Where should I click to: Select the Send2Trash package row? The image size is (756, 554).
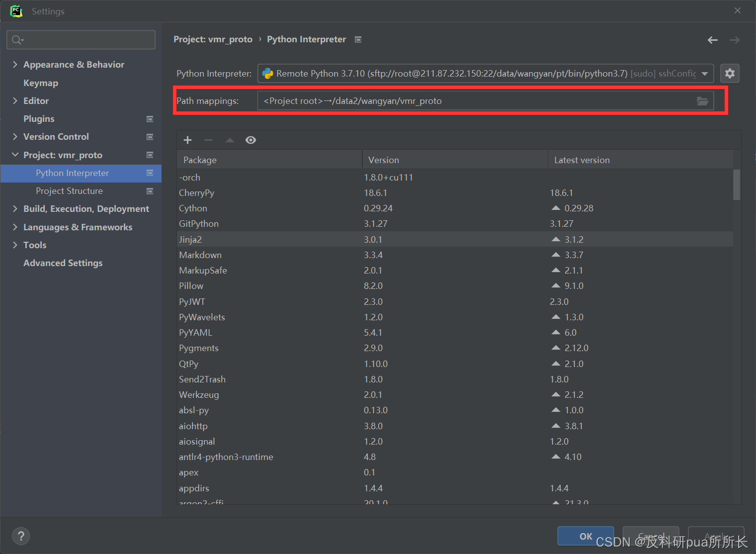455,379
